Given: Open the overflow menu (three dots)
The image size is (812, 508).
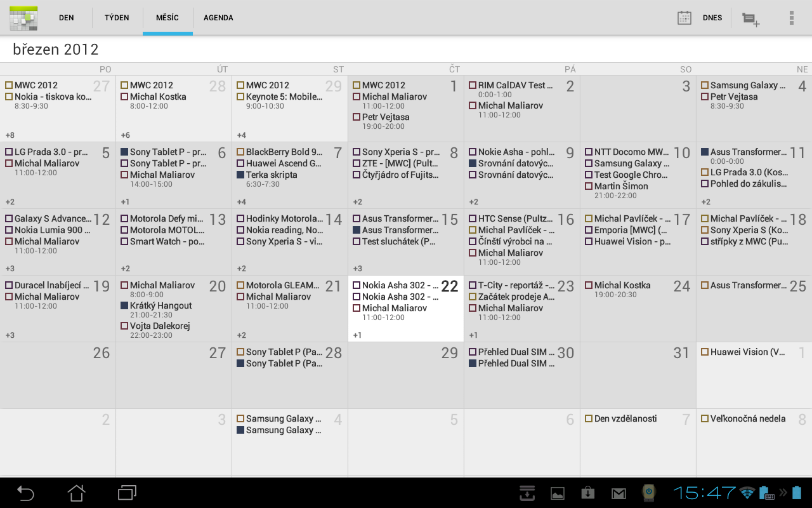Looking at the screenshot, I should click(792, 17).
